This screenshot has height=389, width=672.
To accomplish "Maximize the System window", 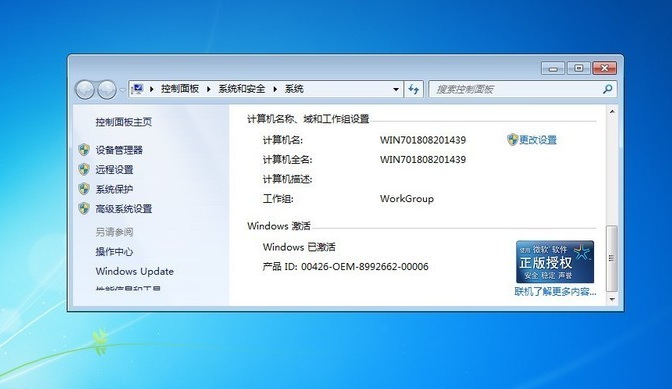I will (579, 68).
